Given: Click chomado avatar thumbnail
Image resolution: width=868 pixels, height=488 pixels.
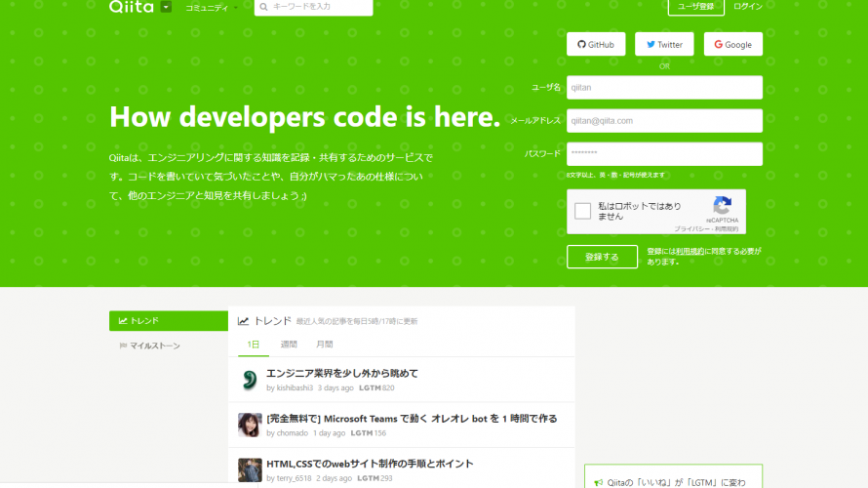Looking at the screenshot, I should [250, 425].
